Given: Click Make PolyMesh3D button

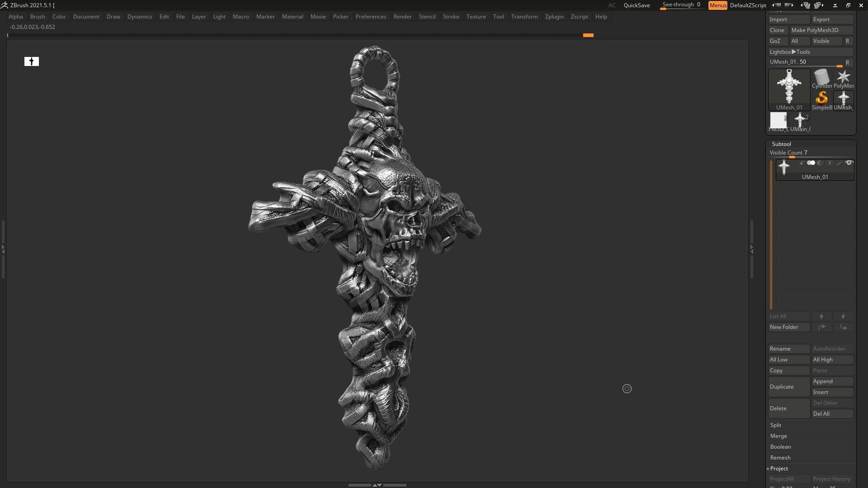Looking at the screenshot, I should [x=821, y=30].
